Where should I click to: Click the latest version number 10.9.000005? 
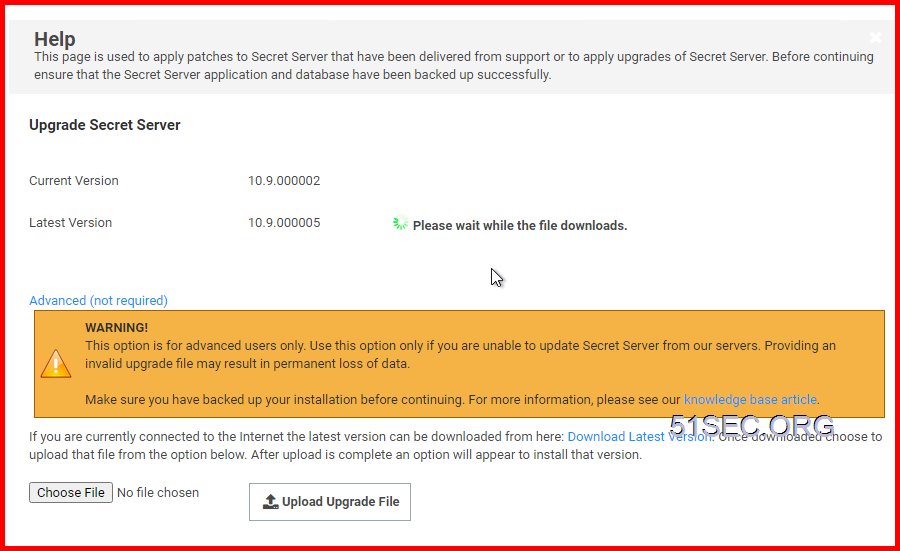(x=284, y=223)
